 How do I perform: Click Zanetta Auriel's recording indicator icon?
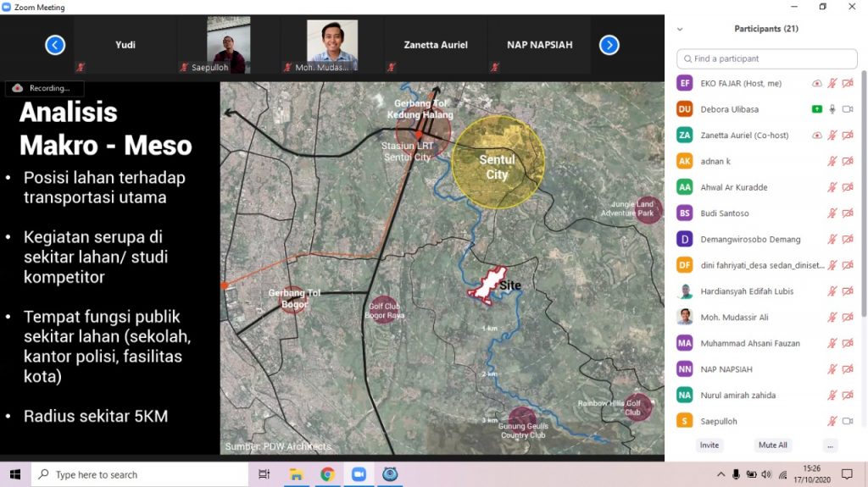(x=816, y=136)
